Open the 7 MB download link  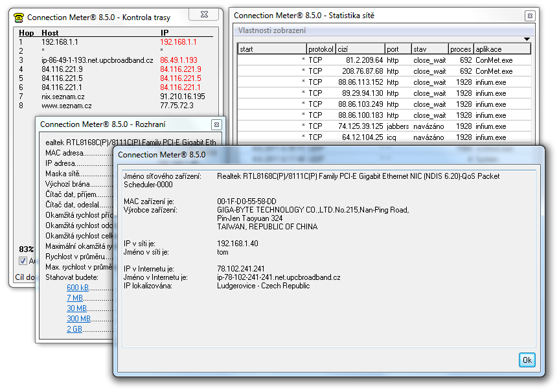point(75,298)
